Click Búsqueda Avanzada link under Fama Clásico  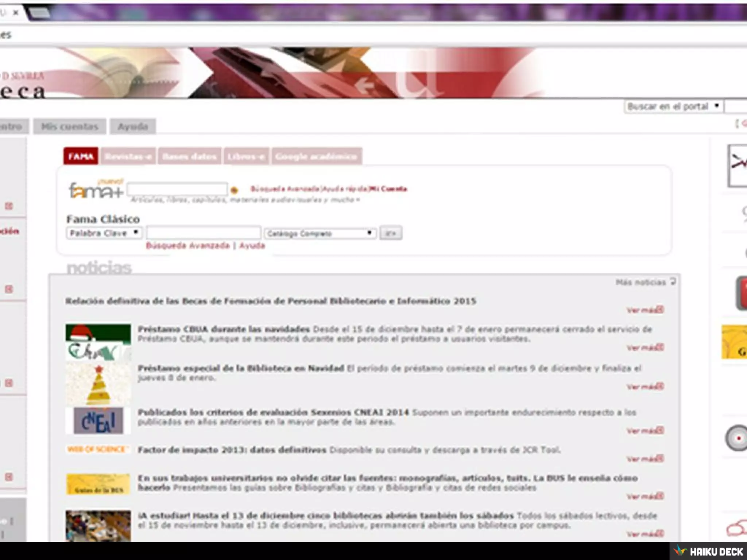click(x=187, y=245)
